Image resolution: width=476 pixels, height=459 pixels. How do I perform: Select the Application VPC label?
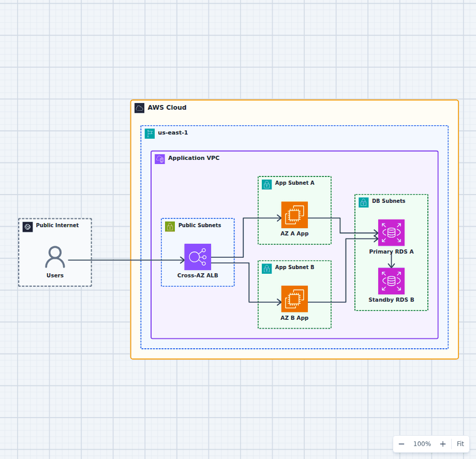[x=194, y=158]
